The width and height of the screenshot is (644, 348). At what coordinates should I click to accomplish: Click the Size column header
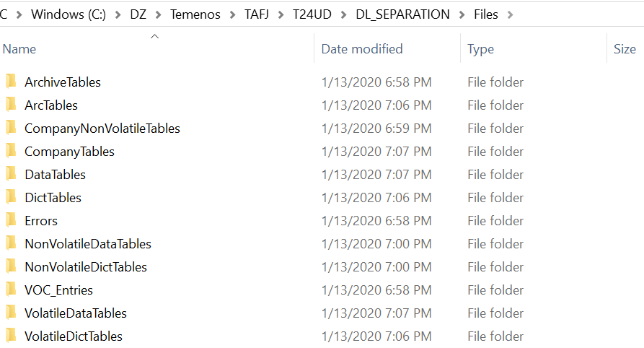pos(625,49)
